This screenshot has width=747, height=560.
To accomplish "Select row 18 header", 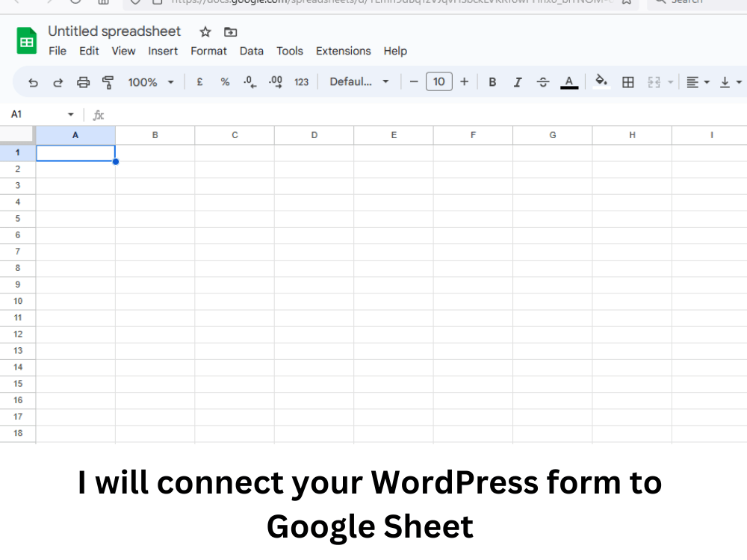I will [x=18, y=433].
